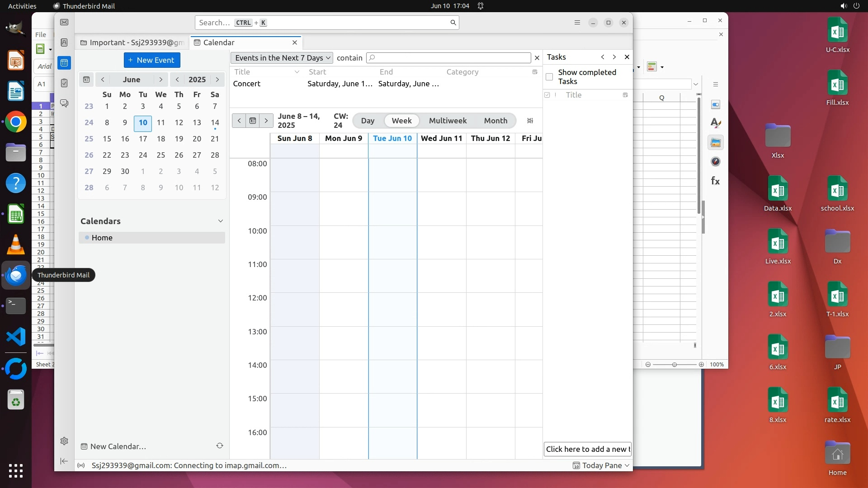Switch to the Multiweek view tab
The width and height of the screenshot is (868, 488).
(448, 121)
